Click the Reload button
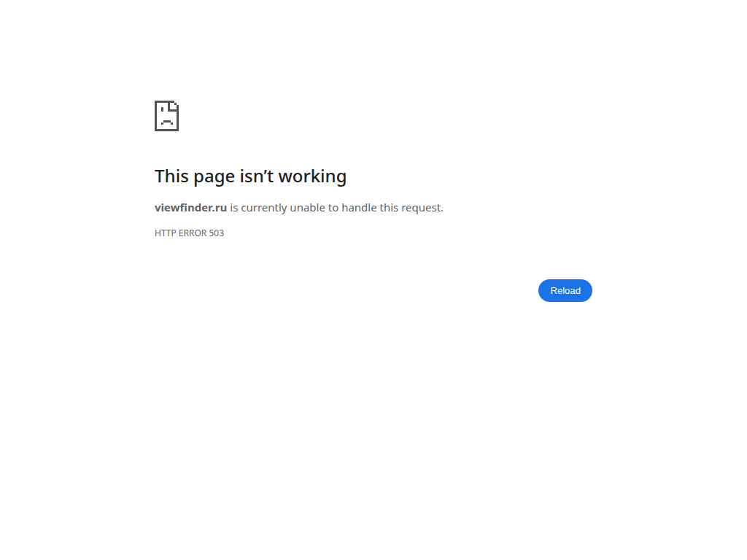This screenshot has width=747, height=560. [x=565, y=290]
